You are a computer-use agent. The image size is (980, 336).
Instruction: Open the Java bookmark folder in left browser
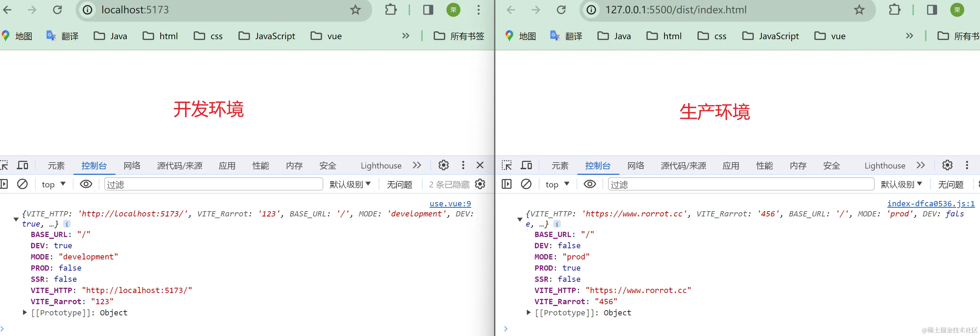[110, 36]
